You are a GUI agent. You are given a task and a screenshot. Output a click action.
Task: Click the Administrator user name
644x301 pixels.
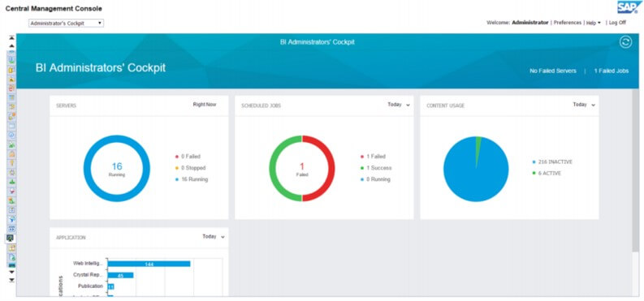[x=529, y=23]
